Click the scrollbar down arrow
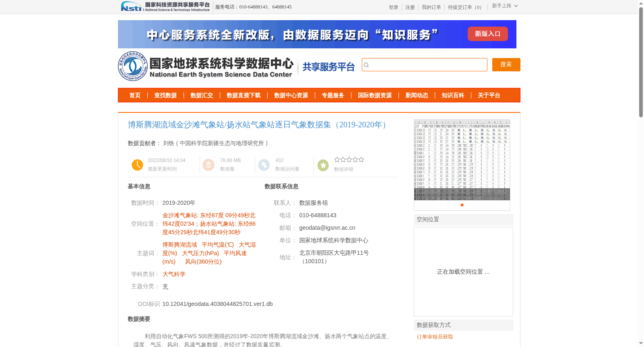The image size is (644, 347). coord(641,343)
